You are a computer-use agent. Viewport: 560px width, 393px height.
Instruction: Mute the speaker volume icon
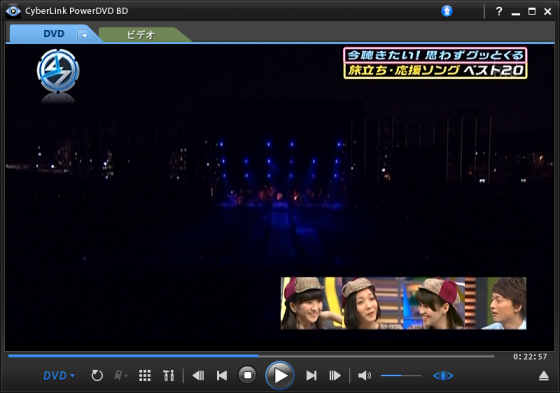pyautogui.click(x=364, y=375)
